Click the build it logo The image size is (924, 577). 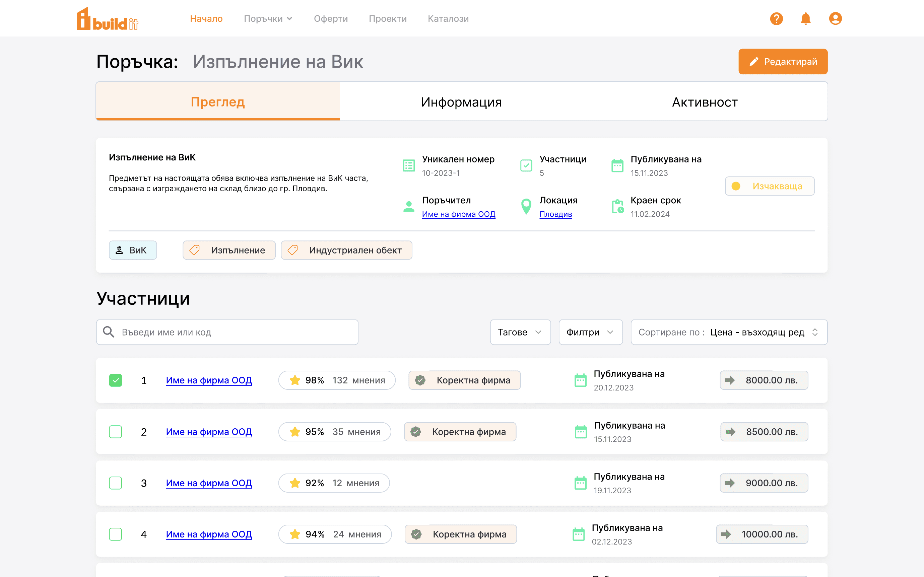tap(107, 19)
